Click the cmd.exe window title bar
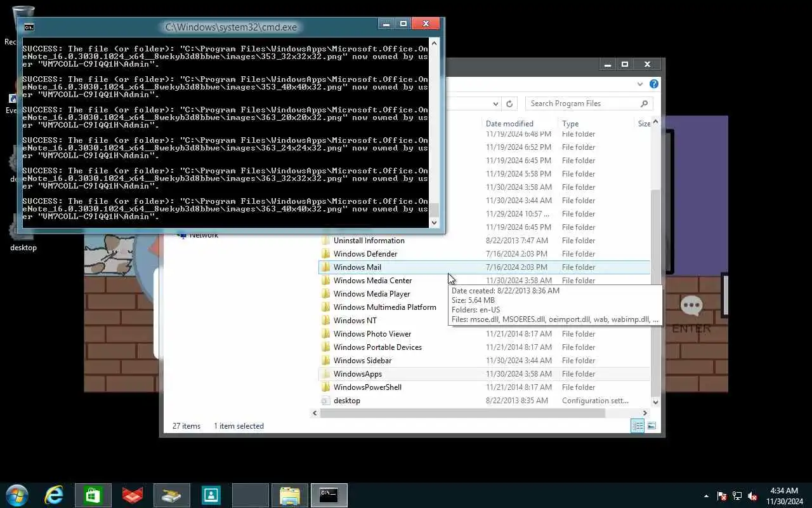This screenshot has height=508, width=812. (x=231, y=27)
